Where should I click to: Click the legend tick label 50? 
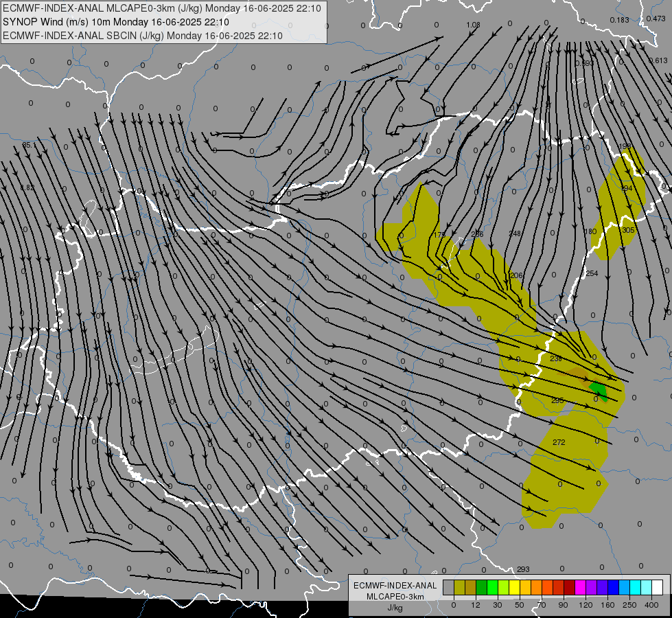520,605
